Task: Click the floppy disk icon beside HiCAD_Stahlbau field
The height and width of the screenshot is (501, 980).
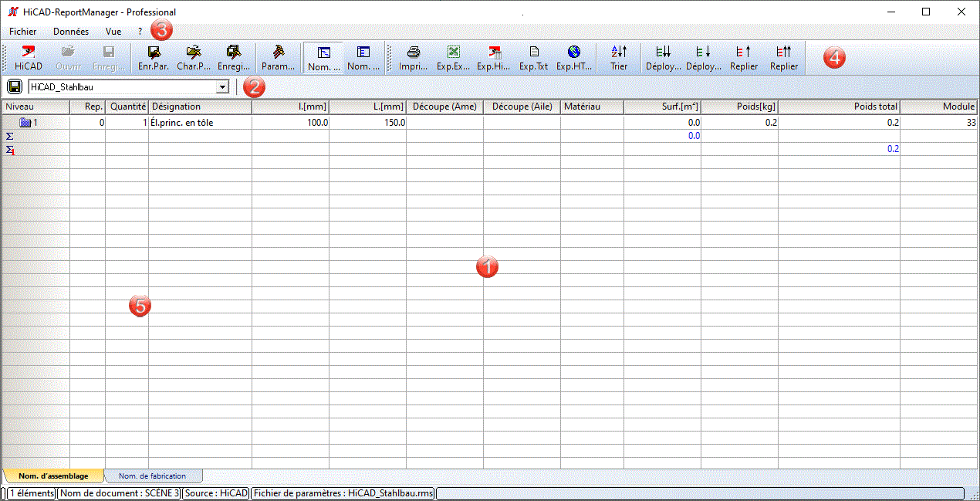Action: click(15, 86)
